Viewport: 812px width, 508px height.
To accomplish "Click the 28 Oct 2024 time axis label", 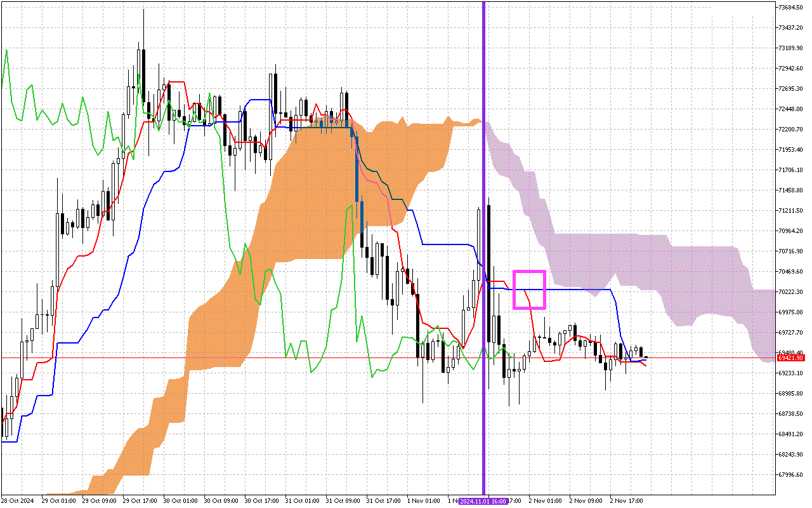I will coord(16,501).
